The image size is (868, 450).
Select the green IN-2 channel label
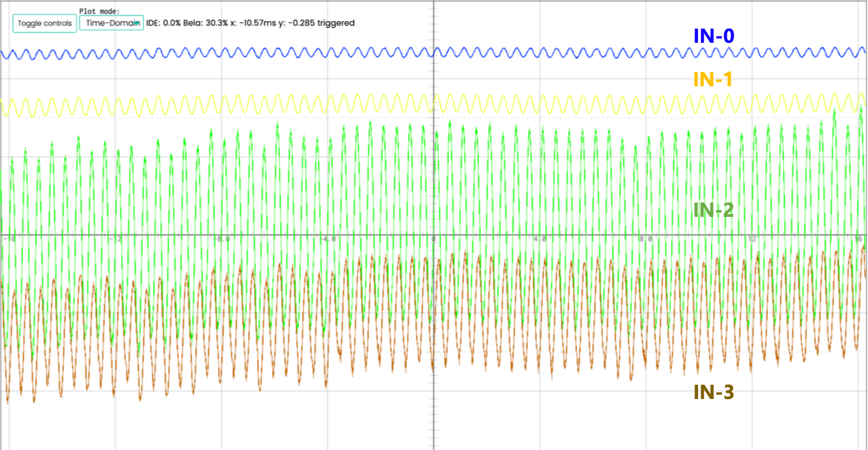point(713,210)
